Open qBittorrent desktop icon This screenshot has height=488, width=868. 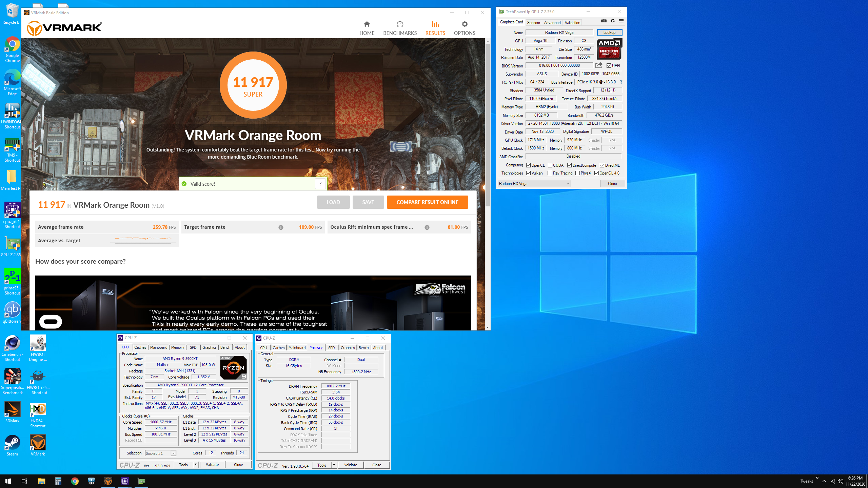[x=12, y=312]
